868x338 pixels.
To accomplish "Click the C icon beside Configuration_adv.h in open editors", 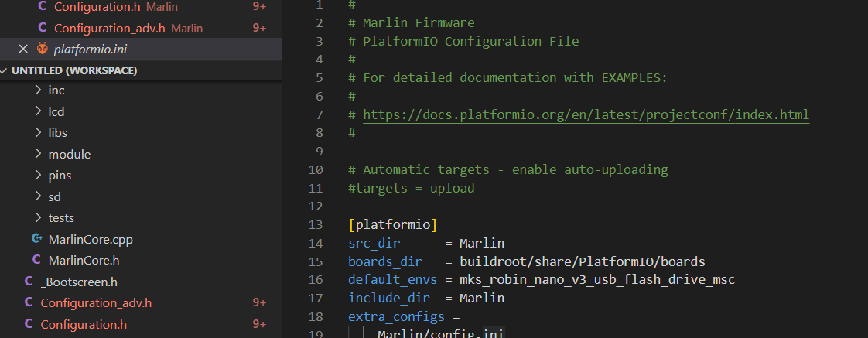I will click(x=42, y=28).
